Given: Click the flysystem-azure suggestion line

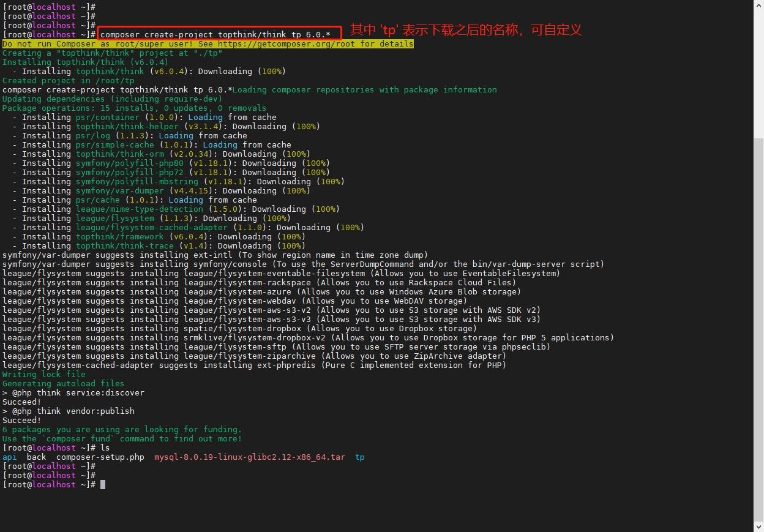Looking at the screenshot, I should [x=262, y=292].
